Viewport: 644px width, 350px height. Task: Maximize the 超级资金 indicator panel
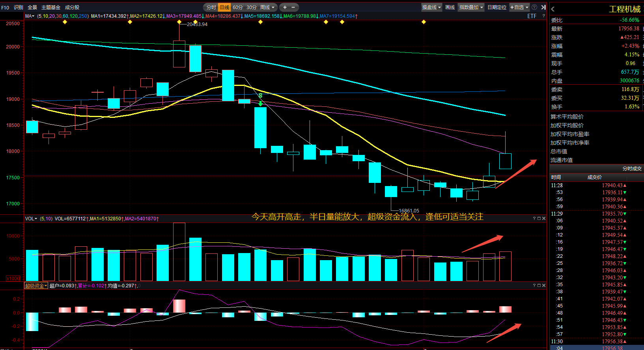click(x=539, y=285)
